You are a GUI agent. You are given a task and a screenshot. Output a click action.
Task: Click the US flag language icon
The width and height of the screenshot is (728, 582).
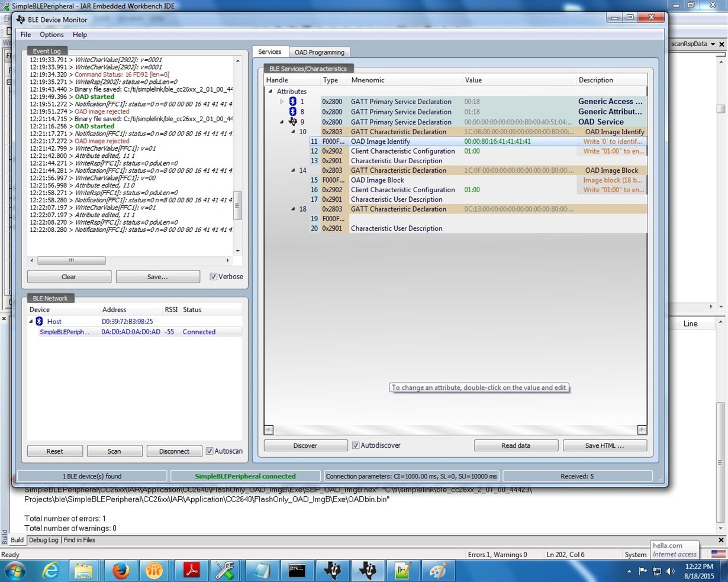(x=719, y=554)
